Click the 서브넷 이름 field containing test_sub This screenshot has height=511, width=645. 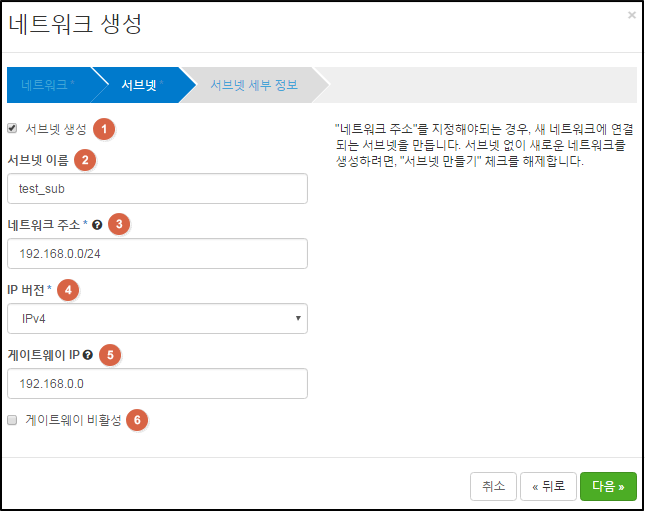pyautogui.click(x=157, y=188)
